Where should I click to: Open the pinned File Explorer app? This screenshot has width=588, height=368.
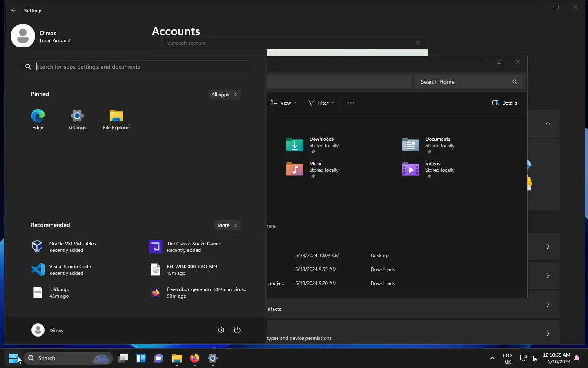coord(116,120)
